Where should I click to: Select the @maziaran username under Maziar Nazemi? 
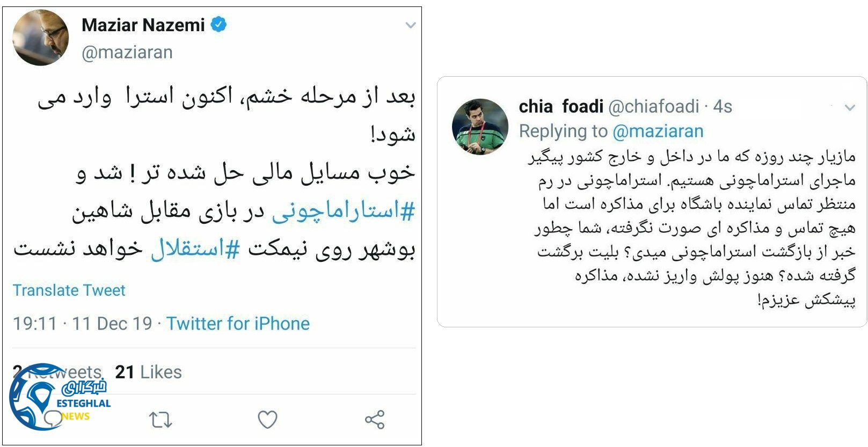pos(127,52)
